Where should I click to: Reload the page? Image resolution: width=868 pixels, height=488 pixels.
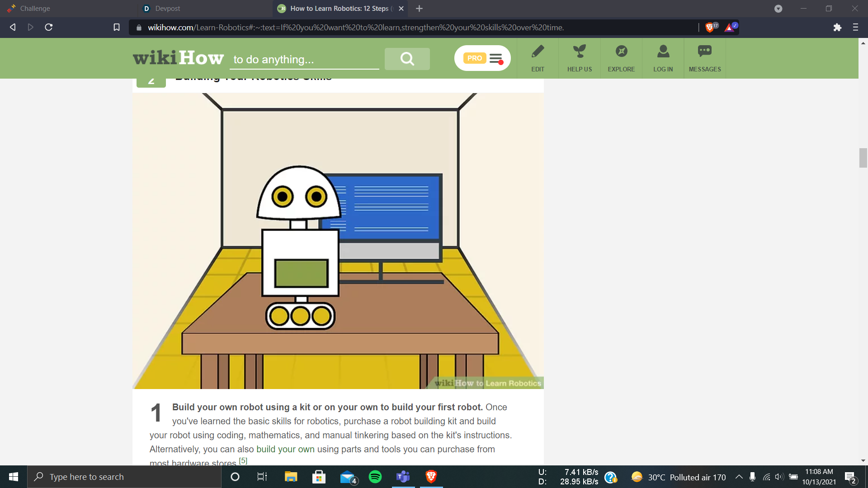point(49,28)
